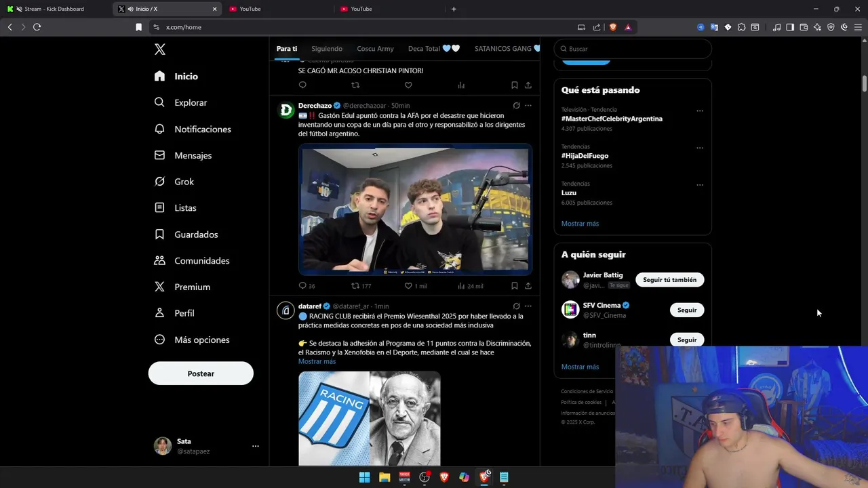The width and height of the screenshot is (868, 488).
Task: Switch to the Coscu Army tab
Action: pos(375,49)
